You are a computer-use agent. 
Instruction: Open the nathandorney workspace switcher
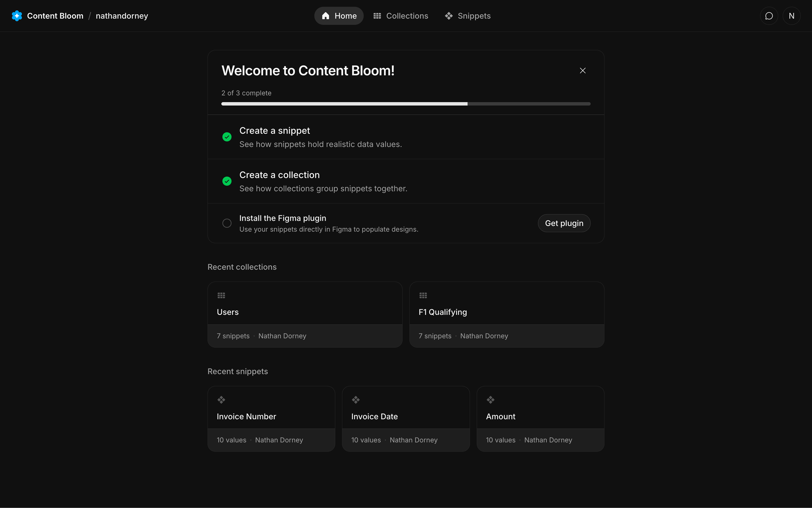tap(122, 16)
